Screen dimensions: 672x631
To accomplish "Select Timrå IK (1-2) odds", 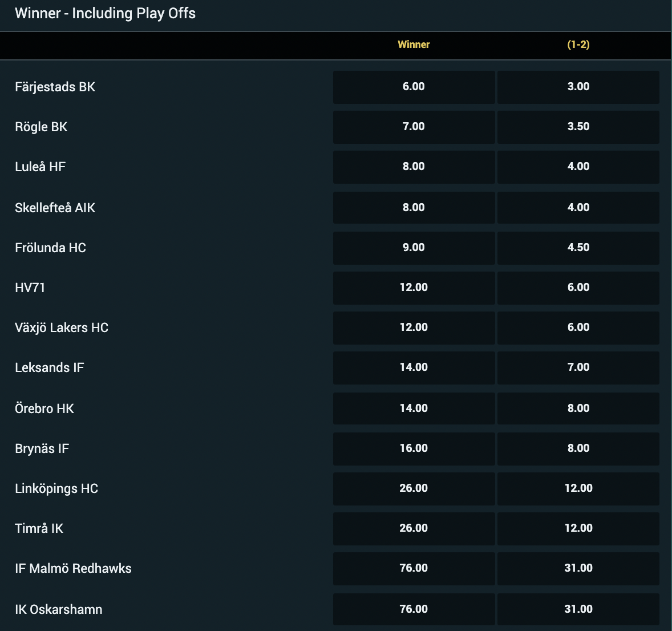I will pyautogui.click(x=578, y=528).
